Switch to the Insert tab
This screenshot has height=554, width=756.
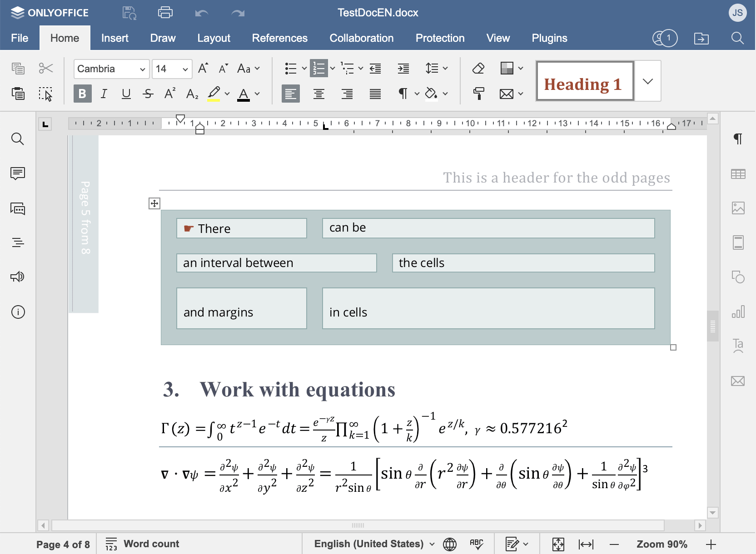tap(115, 38)
